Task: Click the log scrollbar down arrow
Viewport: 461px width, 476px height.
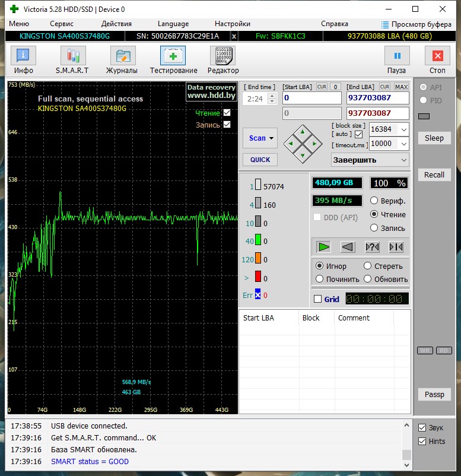Action: click(x=406, y=465)
